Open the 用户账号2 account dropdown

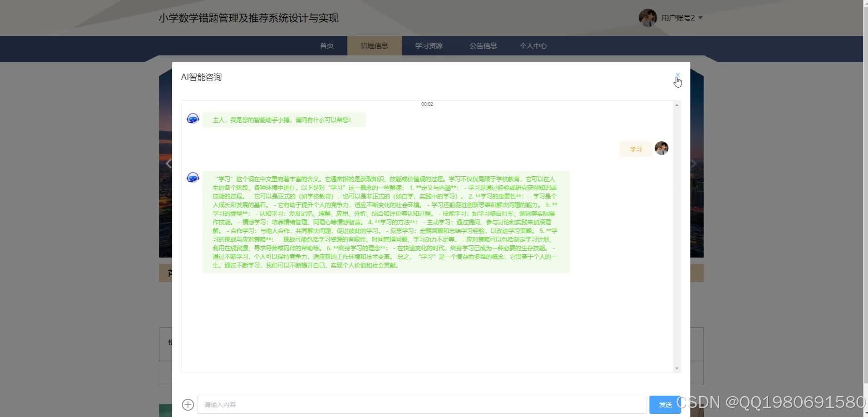[681, 18]
